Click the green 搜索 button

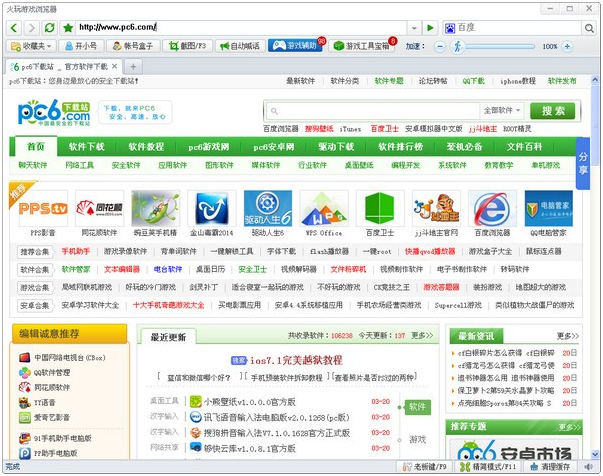click(553, 111)
